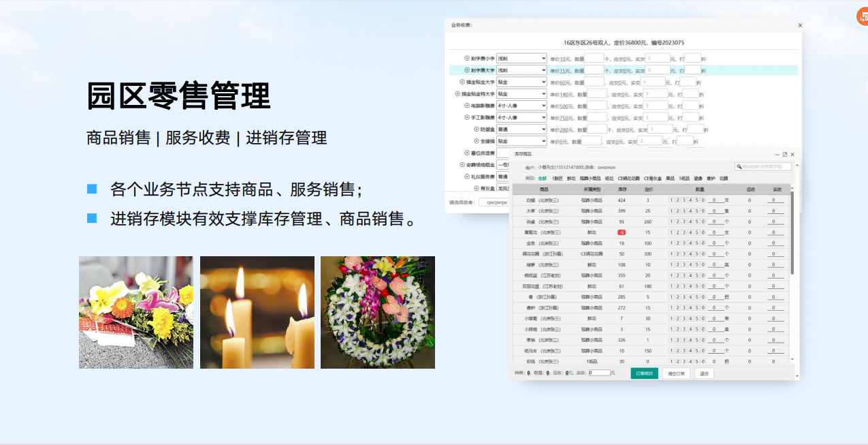Close the 业务收费 dialog

click(x=800, y=25)
